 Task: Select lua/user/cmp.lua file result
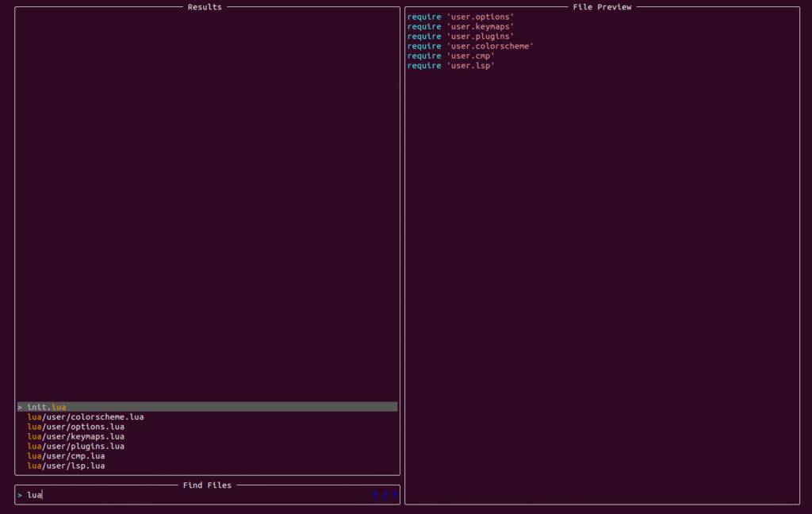point(66,456)
